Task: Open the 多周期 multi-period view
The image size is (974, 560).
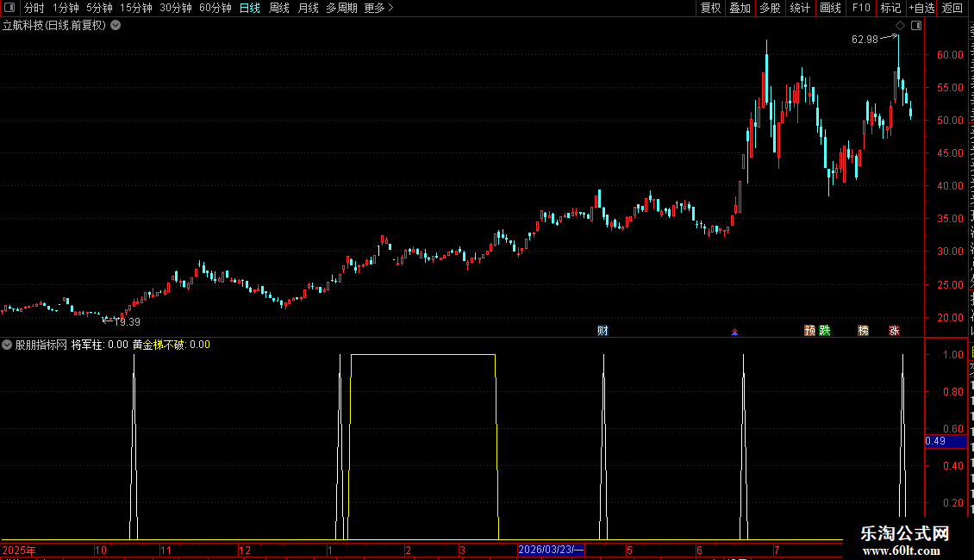Action: coord(341,8)
